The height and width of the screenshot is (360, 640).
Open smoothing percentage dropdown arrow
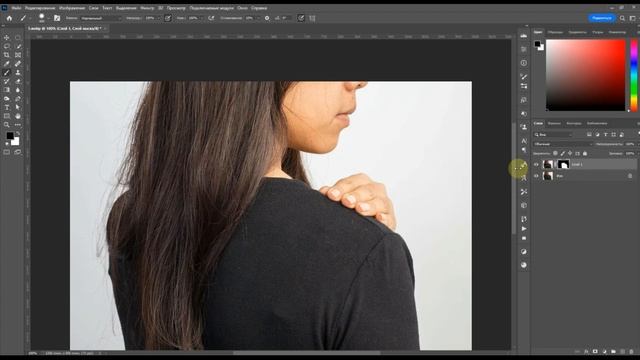point(258,18)
